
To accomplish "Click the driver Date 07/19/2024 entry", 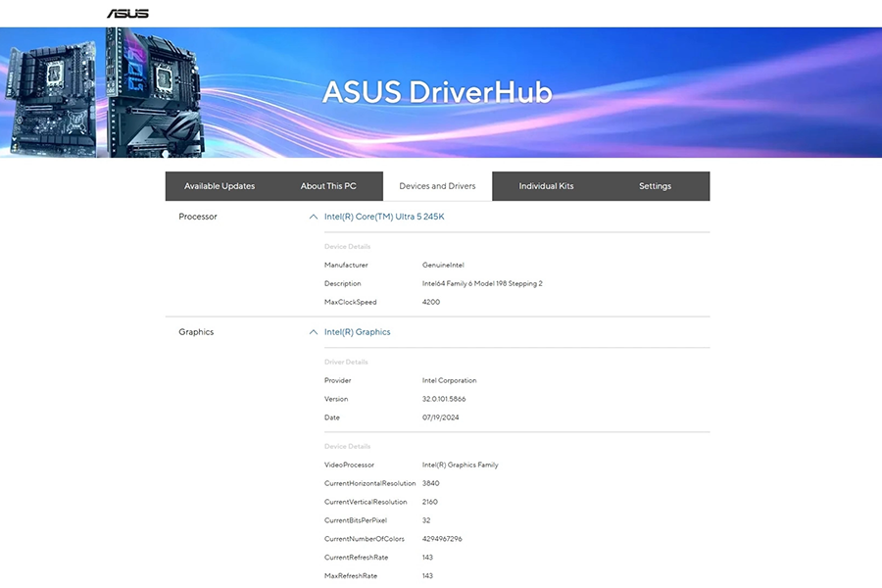I will point(440,416).
